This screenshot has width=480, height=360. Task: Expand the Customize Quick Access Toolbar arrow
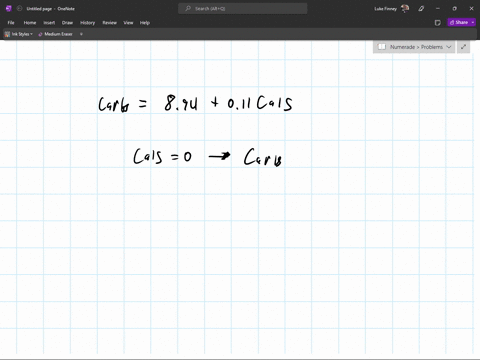[81, 34]
